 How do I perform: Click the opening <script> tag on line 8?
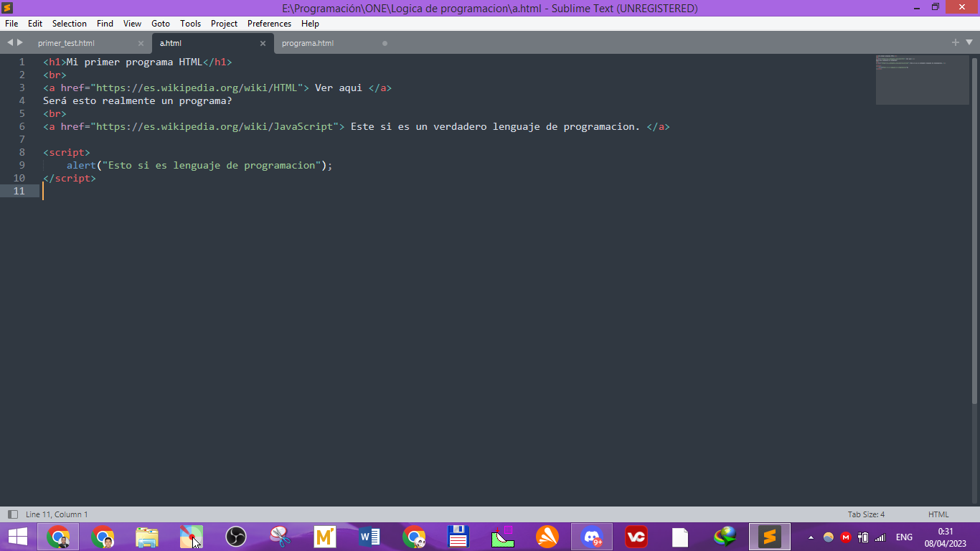[67, 152]
